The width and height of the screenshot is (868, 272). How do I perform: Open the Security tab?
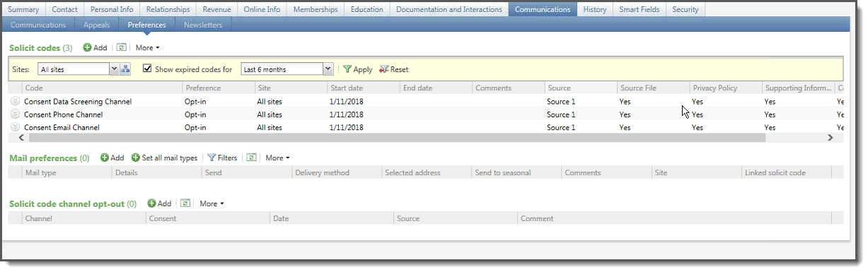[685, 9]
